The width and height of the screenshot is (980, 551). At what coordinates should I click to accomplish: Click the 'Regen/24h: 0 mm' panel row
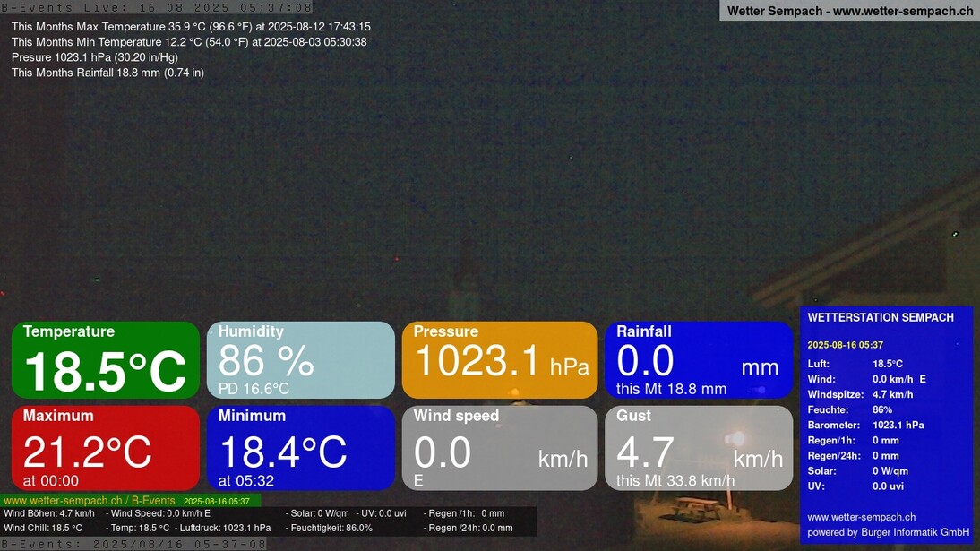(853, 456)
